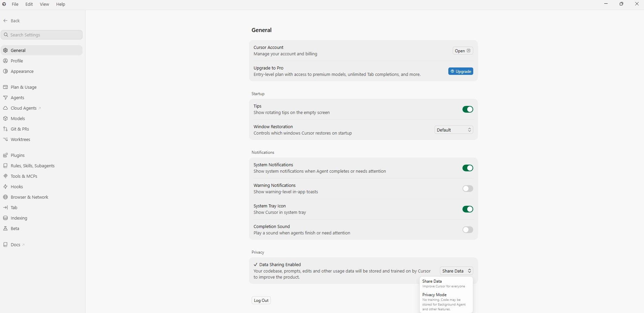Click the magnifier icon in Search Settings
Viewport: 644px width, 313px height.
(6, 35)
